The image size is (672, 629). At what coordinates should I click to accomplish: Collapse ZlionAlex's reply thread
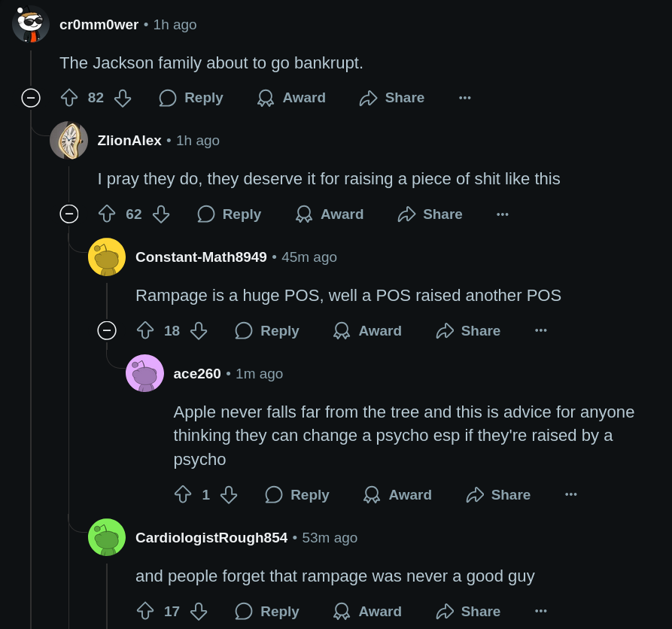click(x=69, y=214)
